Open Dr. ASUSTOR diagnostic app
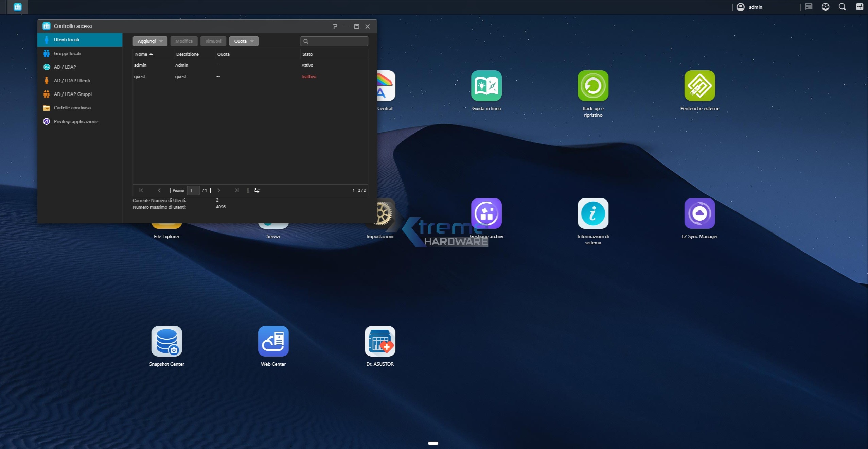The width and height of the screenshot is (868, 449). (x=380, y=341)
